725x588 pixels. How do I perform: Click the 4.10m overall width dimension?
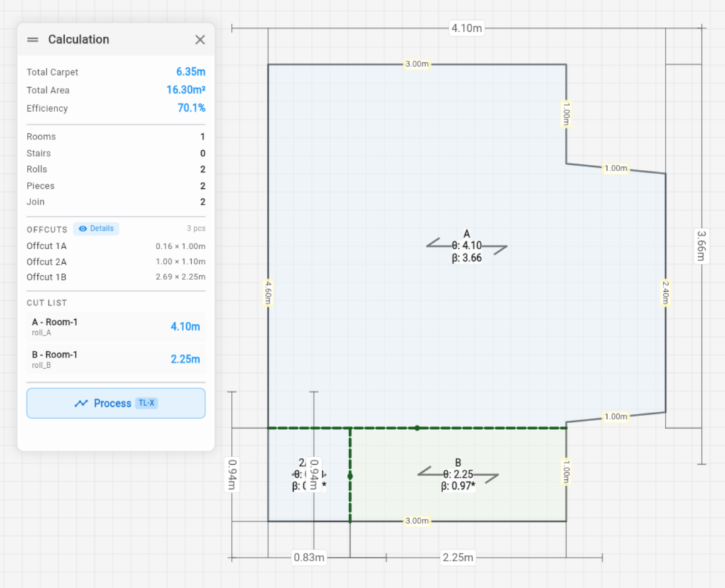coord(467,28)
